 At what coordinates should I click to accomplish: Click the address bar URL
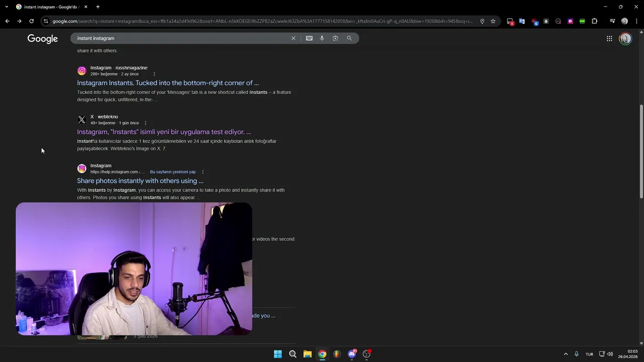click(262, 21)
